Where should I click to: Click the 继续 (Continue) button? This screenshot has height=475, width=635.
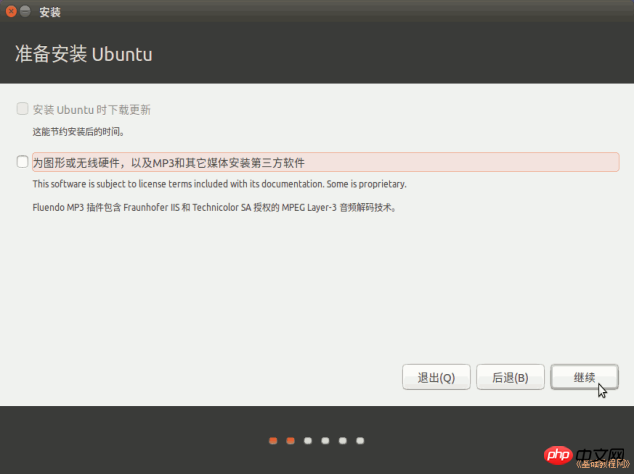[584, 377]
